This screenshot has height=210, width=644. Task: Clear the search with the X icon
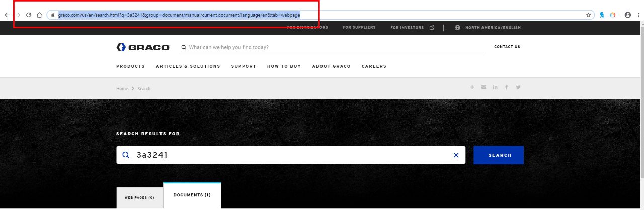pyautogui.click(x=456, y=155)
